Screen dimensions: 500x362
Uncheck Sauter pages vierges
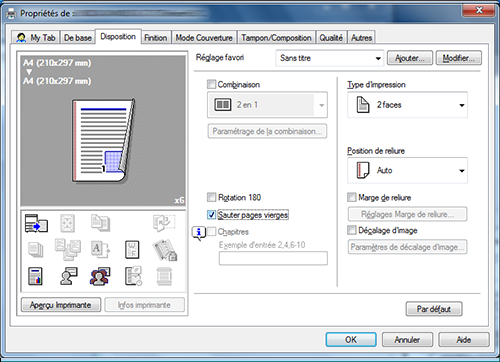point(211,214)
